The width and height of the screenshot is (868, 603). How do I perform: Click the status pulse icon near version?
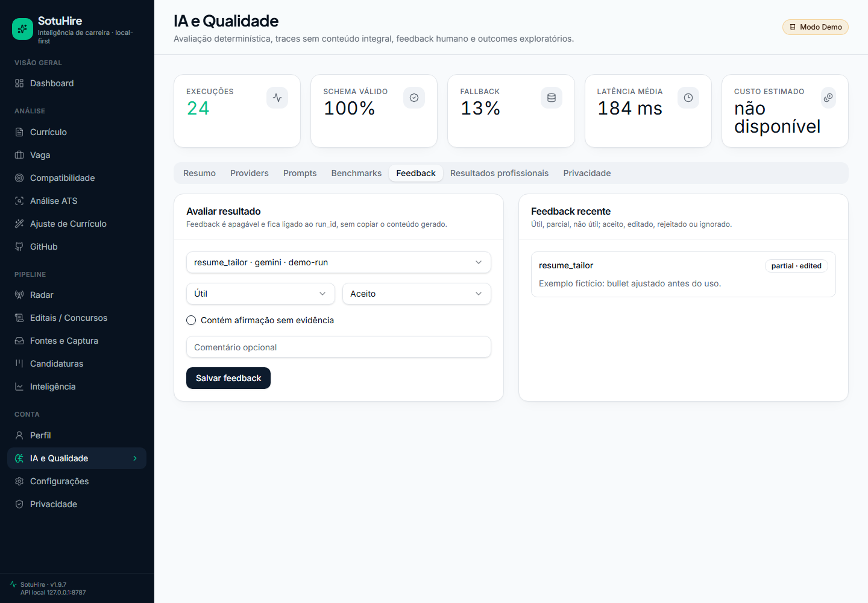click(x=13, y=584)
